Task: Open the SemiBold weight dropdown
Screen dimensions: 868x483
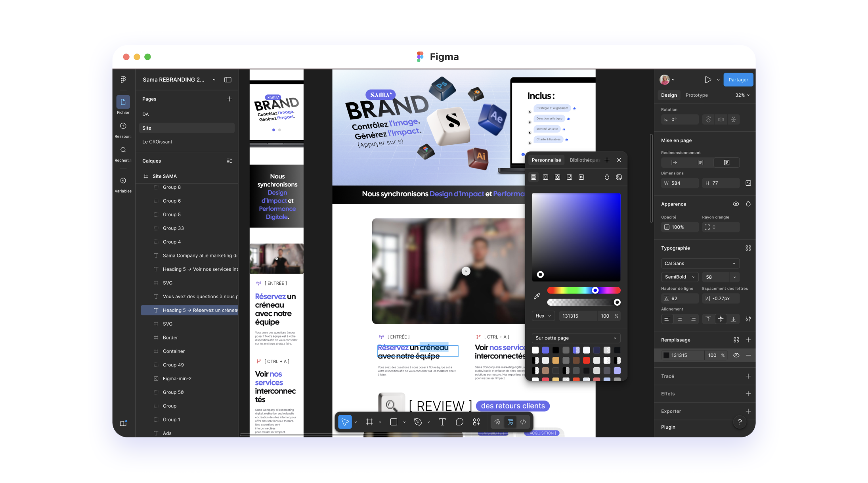Action: (679, 277)
